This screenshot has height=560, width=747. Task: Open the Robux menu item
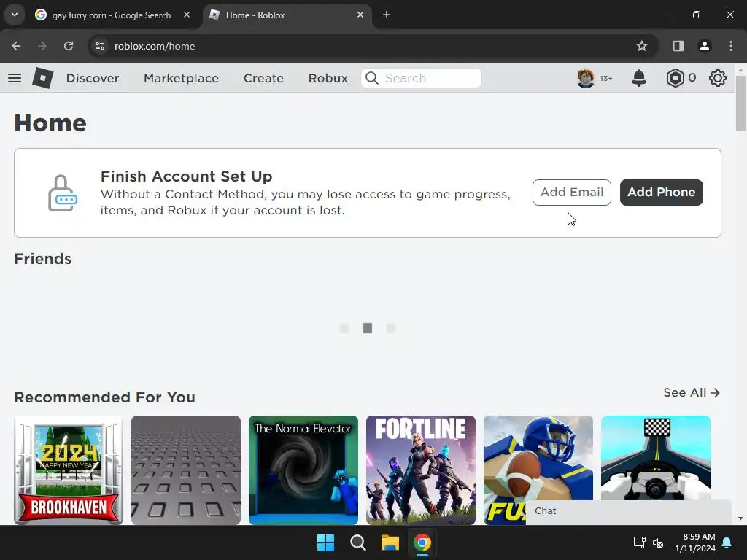328,78
